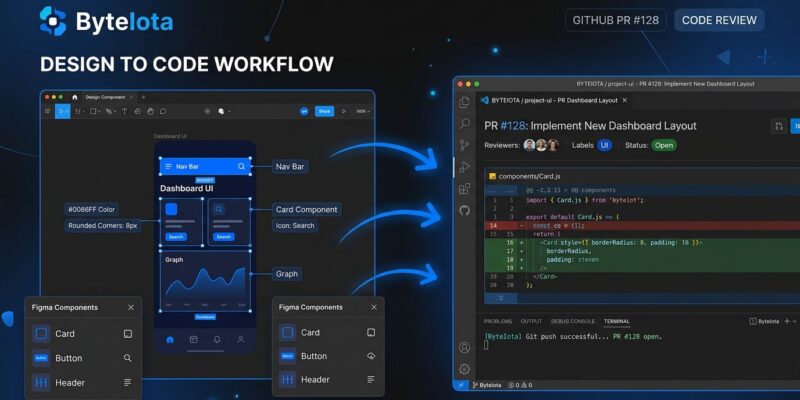800x400 pixels.
Task: Click home icon in mockup bottom navigation
Action: click(x=170, y=339)
